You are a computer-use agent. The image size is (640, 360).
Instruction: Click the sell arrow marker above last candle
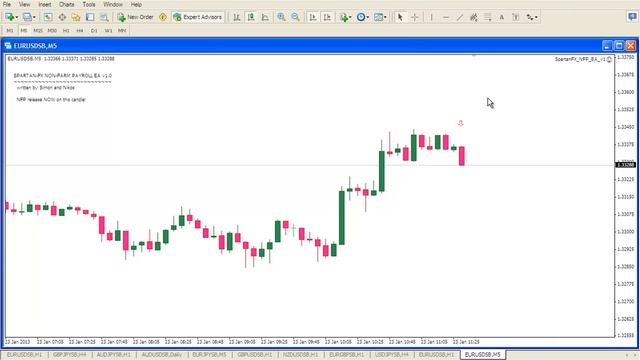click(x=461, y=123)
